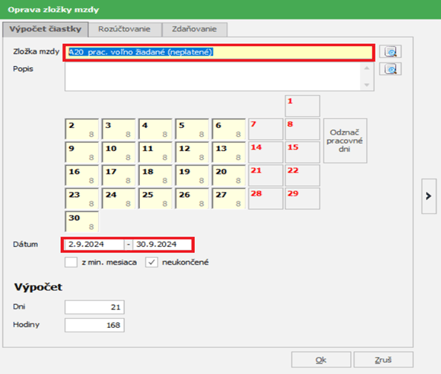Deselect calendar day 20
This screenshot has width=441, height=374.
[229, 175]
